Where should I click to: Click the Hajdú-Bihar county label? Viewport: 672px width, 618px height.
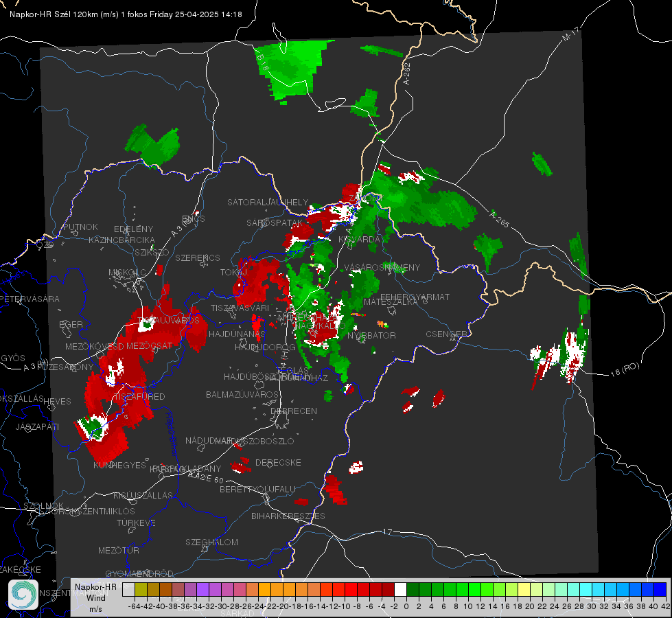click(x=170, y=433)
